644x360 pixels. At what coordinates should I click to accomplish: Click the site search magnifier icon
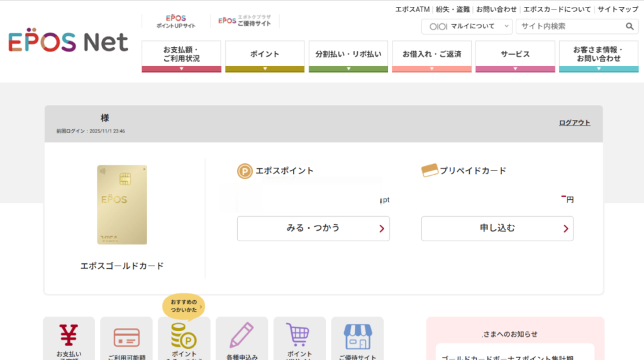coord(629,26)
